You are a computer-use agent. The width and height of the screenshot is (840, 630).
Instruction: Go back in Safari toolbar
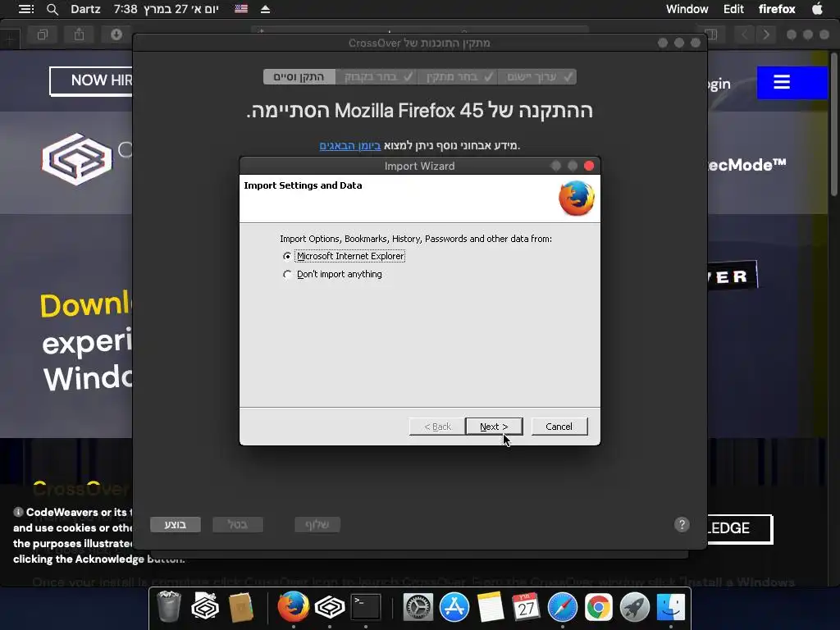click(x=744, y=34)
